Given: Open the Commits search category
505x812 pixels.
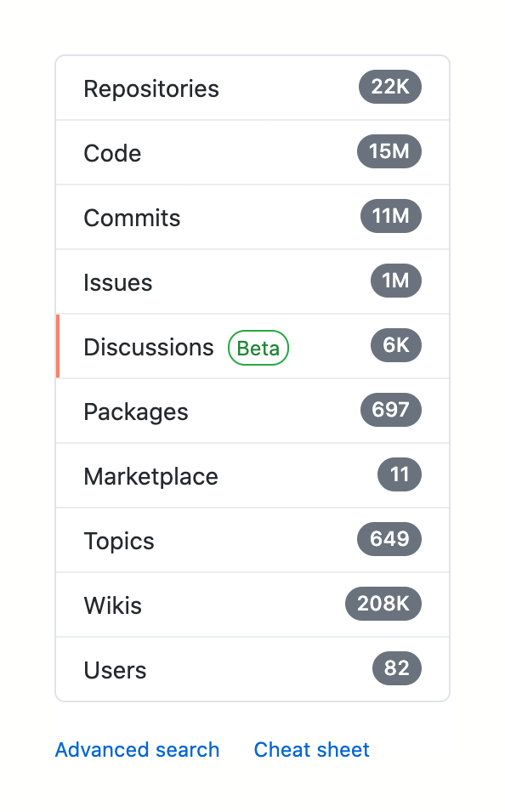Looking at the screenshot, I should pos(132,217).
